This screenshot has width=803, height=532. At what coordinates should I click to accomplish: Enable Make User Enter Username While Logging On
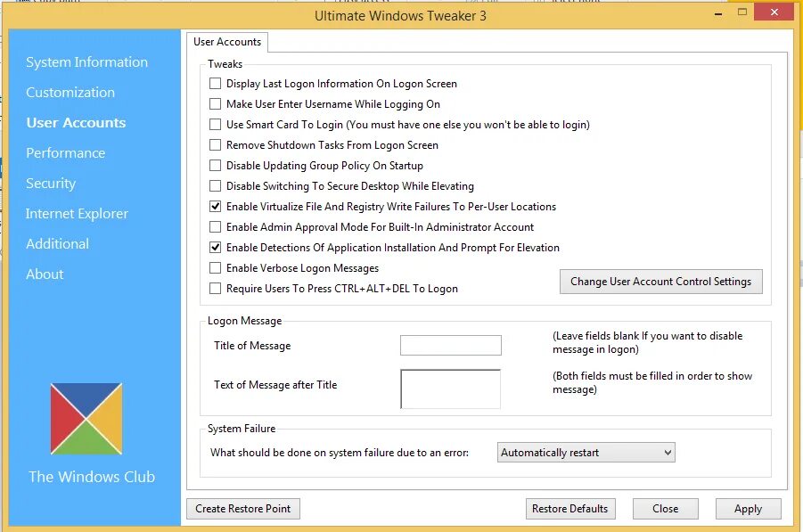pos(215,104)
